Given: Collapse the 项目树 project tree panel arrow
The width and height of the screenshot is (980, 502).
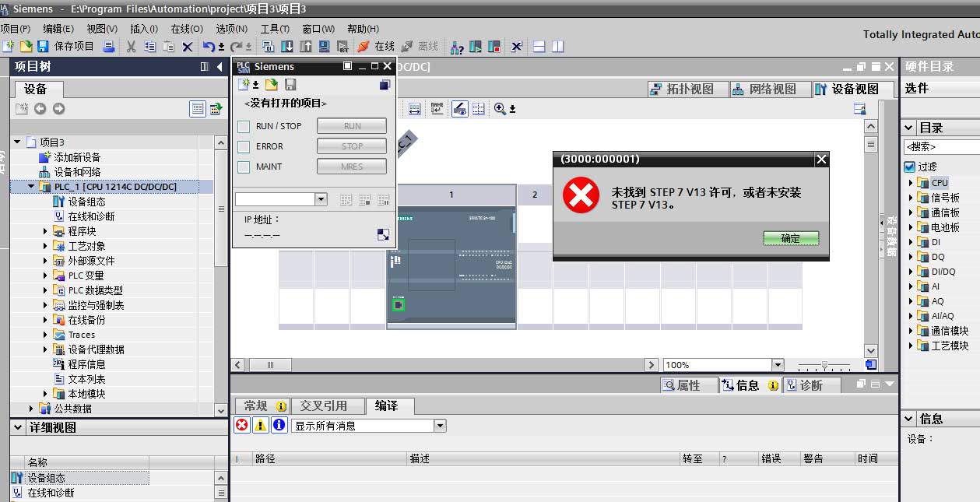Looking at the screenshot, I should (220, 68).
